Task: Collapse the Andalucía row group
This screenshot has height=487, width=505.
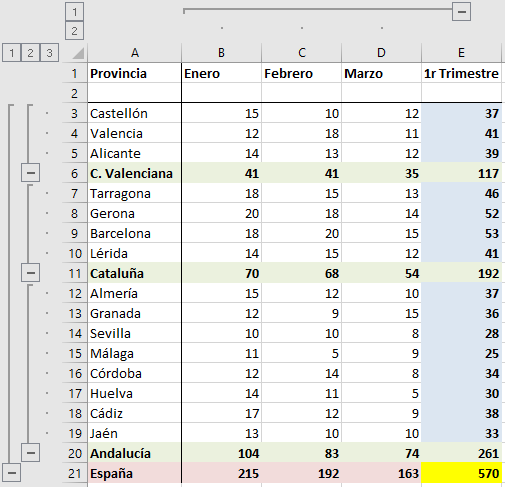Action: click(30, 453)
